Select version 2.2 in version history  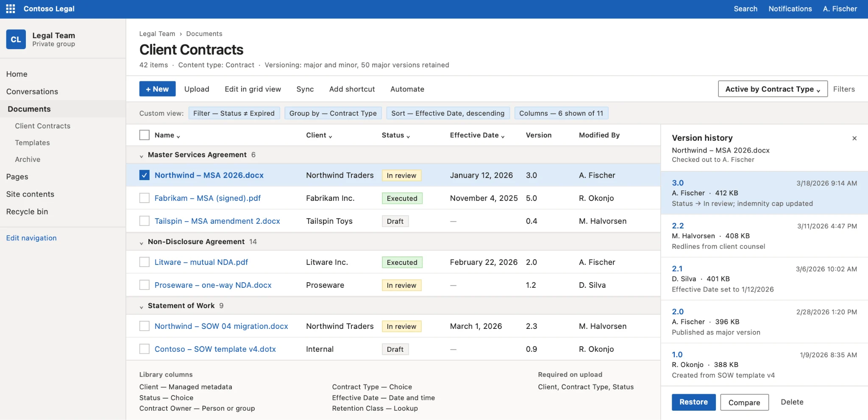pos(764,236)
